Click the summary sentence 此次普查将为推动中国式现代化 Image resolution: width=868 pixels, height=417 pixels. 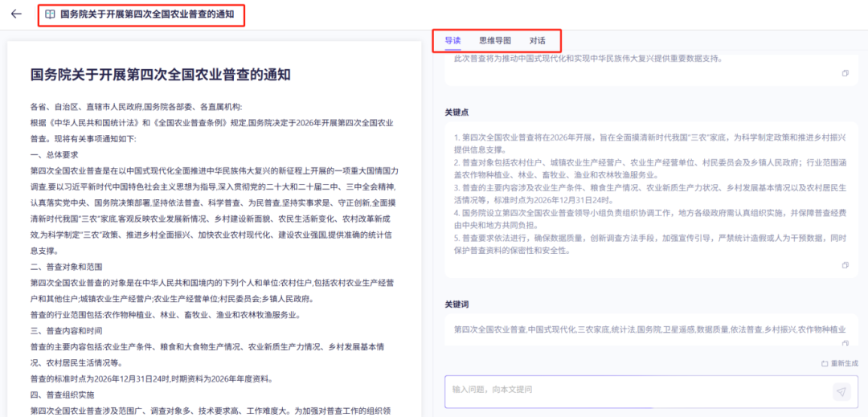(588, 58)
